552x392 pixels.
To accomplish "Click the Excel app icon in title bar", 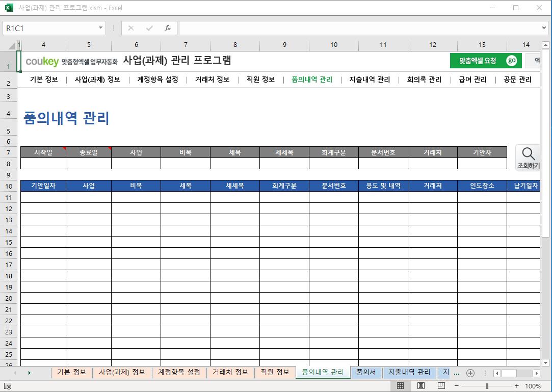I will [9, 8].
